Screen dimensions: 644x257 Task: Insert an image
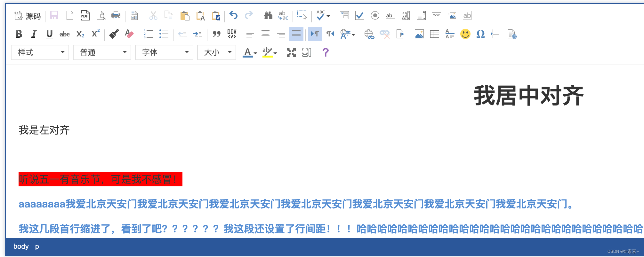pos(419,34)
